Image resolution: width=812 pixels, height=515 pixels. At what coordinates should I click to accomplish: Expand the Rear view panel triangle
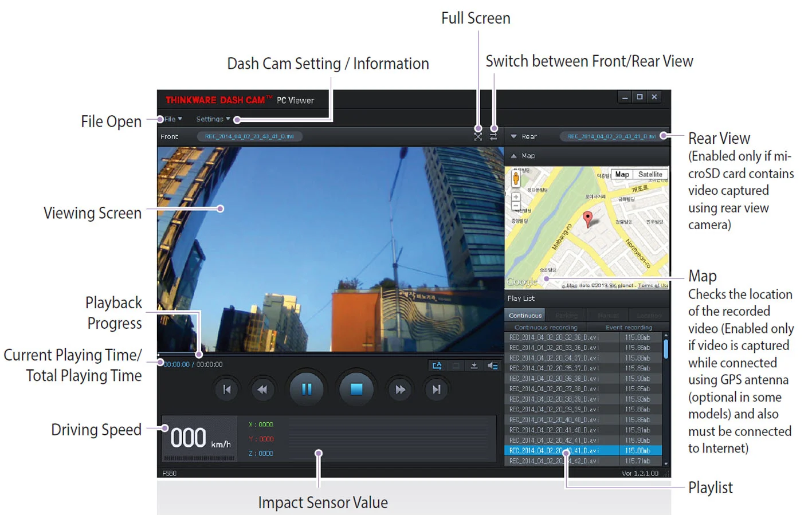click(x=514, y=137)
